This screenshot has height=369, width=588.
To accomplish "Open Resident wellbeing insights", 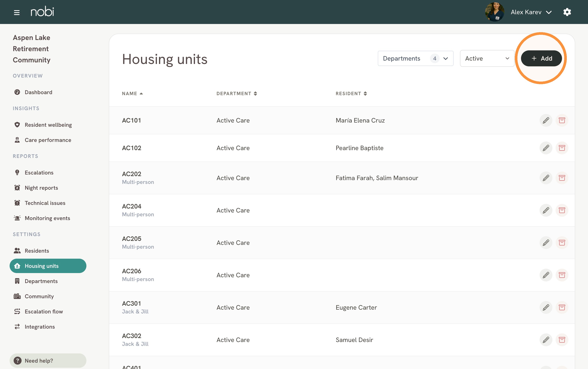I will pyautogui.click(x=48, y=125).
